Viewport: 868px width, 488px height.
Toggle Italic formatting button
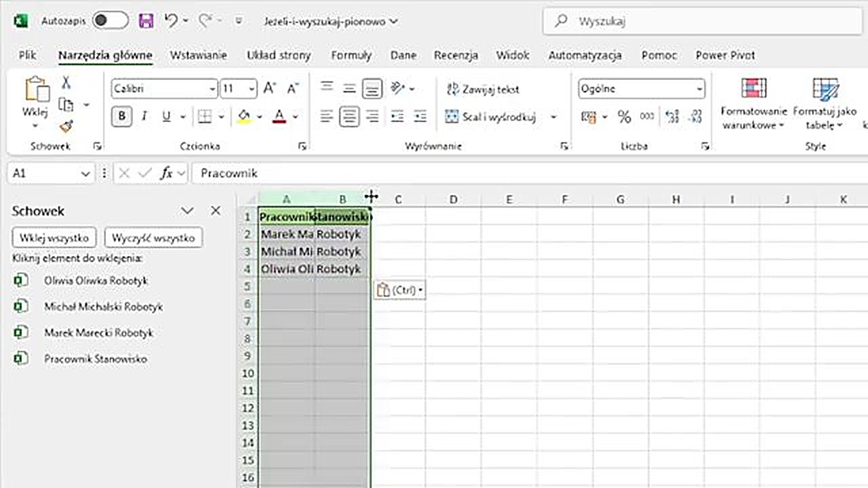pyautogui.click(x=144, y=117)
